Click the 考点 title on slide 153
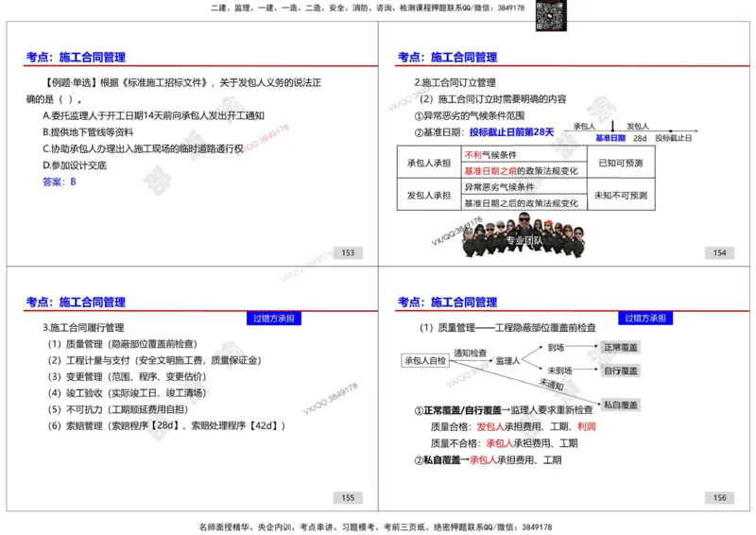The image size is (756, 535). tap(76, 58)
